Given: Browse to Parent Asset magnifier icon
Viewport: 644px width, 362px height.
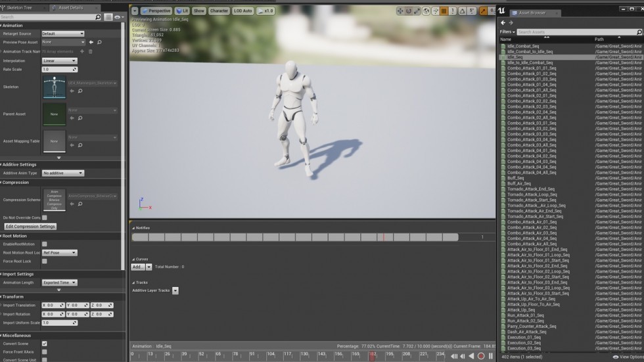Looking at the screenshot, I should [80, 118].
